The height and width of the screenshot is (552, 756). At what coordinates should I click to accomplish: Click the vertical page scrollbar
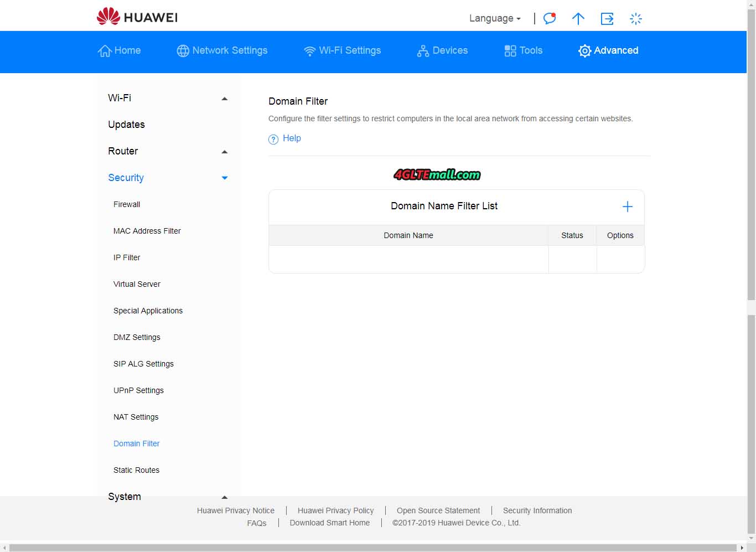(751, 166)
